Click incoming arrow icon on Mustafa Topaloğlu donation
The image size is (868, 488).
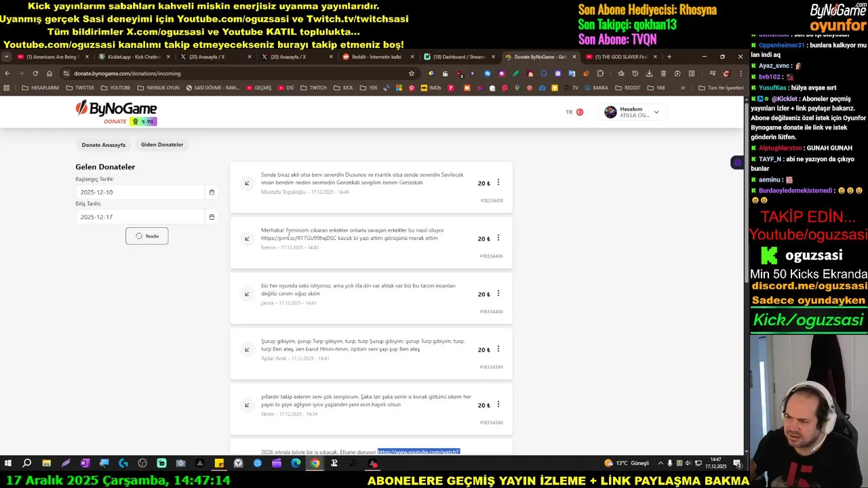point(247,183)
